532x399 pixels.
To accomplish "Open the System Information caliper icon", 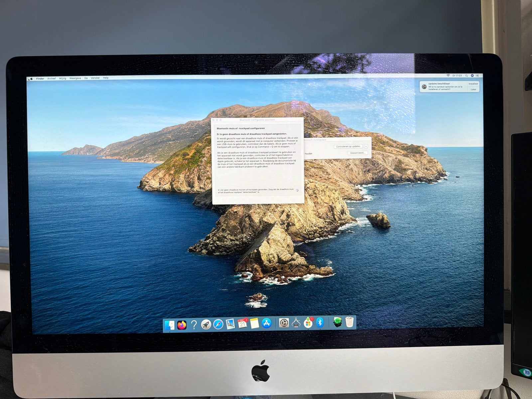I will point(296,323).
